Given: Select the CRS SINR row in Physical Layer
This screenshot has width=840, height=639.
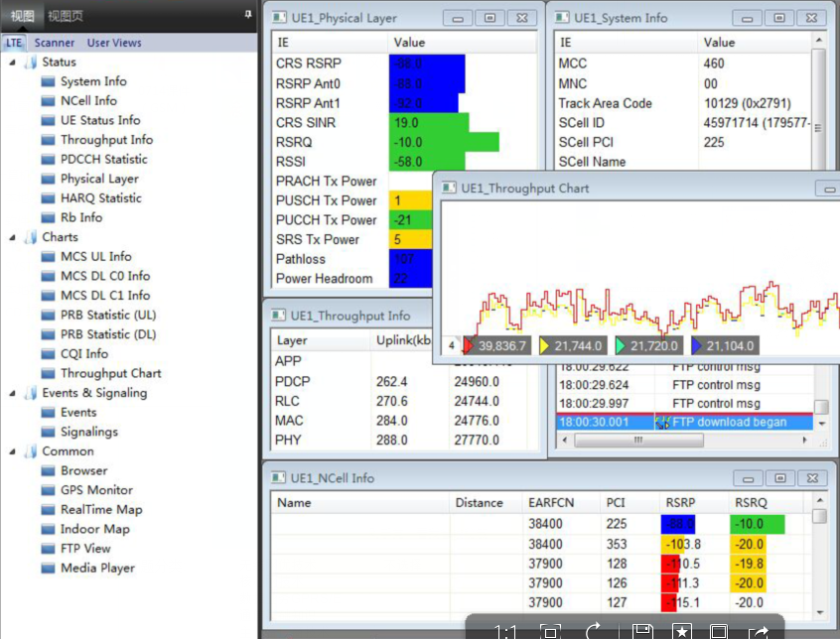Looking at the screenshot, I should [404, 123].
